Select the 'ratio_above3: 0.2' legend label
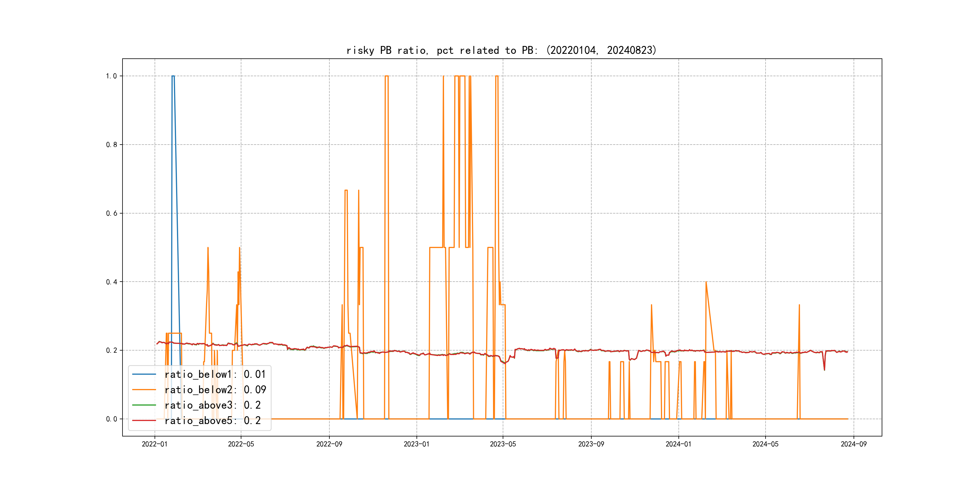This screenshot has height=490, width=980. tap(212, 405)
